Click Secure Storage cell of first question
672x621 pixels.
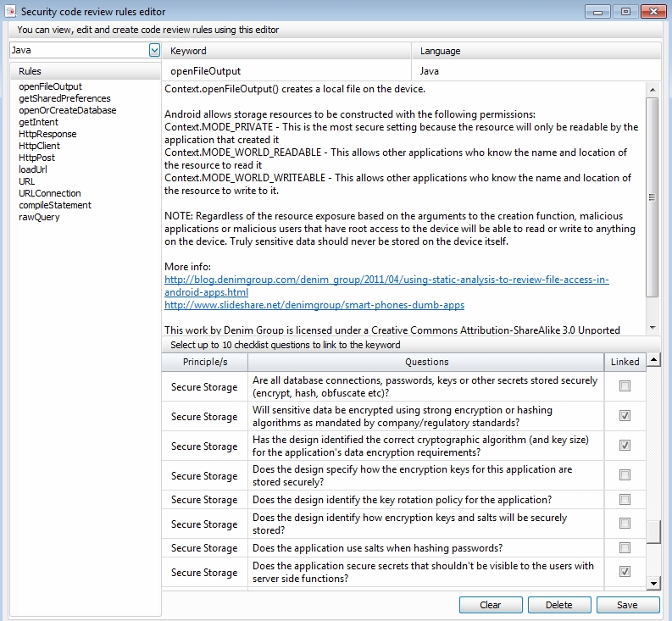tap(204, 387)
